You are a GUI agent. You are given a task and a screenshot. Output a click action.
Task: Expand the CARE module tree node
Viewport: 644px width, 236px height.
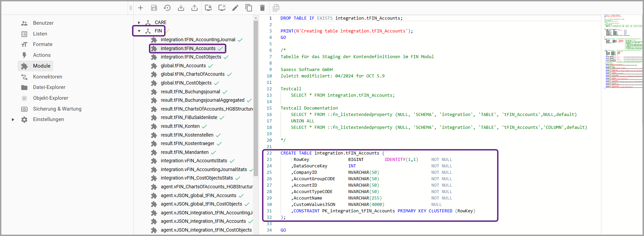[139, 23]
